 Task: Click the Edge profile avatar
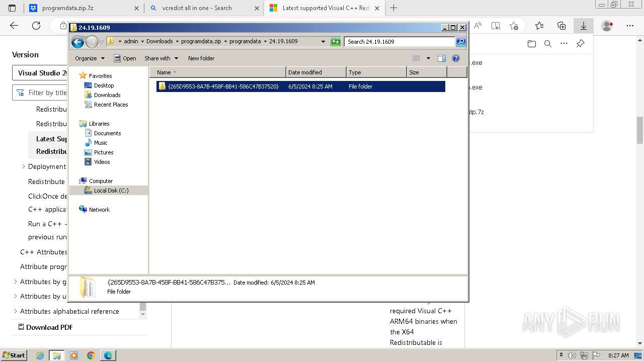607,26
